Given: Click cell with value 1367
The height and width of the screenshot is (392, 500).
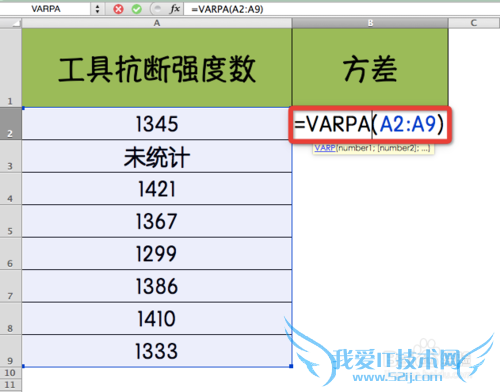Looking at the screenshot, I should coord(157,221).
